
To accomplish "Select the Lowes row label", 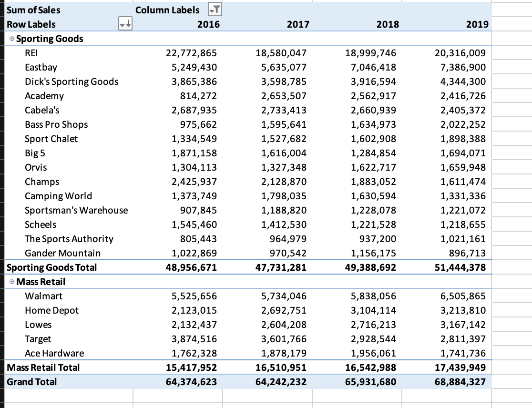I will point(38,325).
